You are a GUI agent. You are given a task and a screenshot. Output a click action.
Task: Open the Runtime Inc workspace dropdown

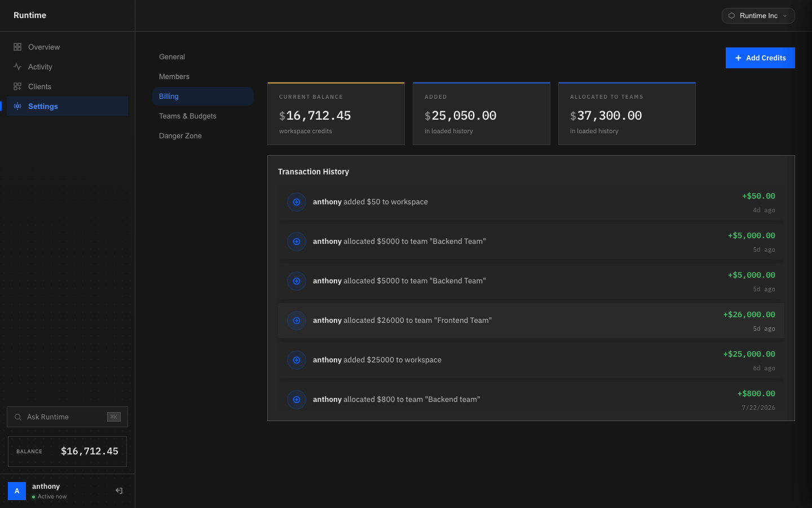(758, 16)
